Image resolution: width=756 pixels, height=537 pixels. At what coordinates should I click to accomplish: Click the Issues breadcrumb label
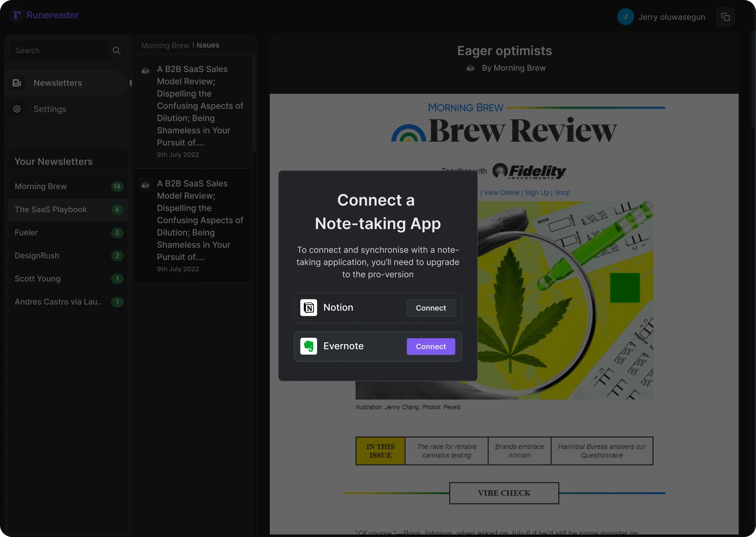pos(208,45)
